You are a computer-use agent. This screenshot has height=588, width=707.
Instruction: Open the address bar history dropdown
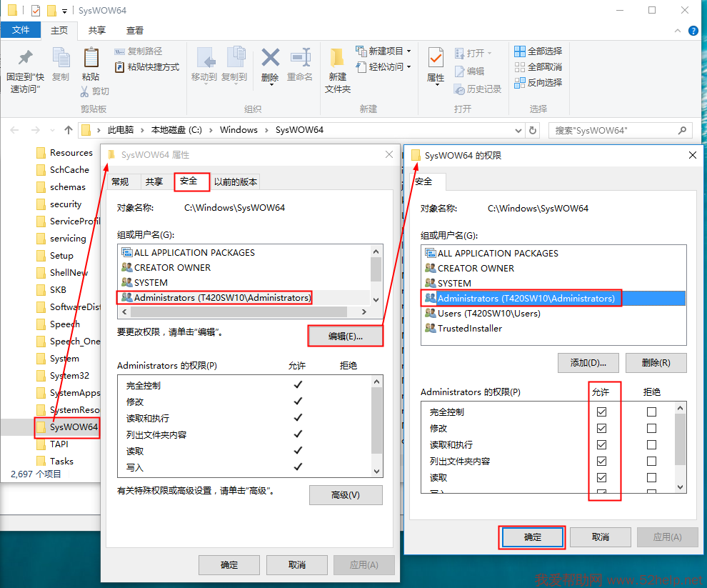pyautogui.click(x=518, y=130)
